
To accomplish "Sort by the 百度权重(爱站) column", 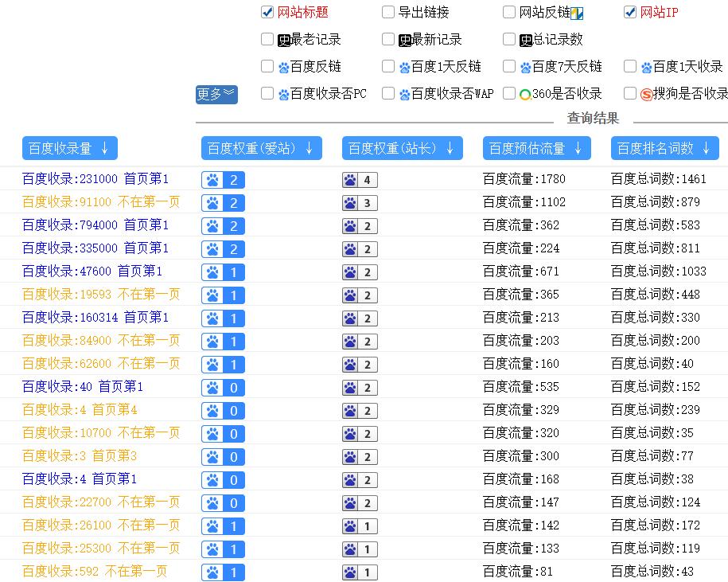I will tap(262, 148).
